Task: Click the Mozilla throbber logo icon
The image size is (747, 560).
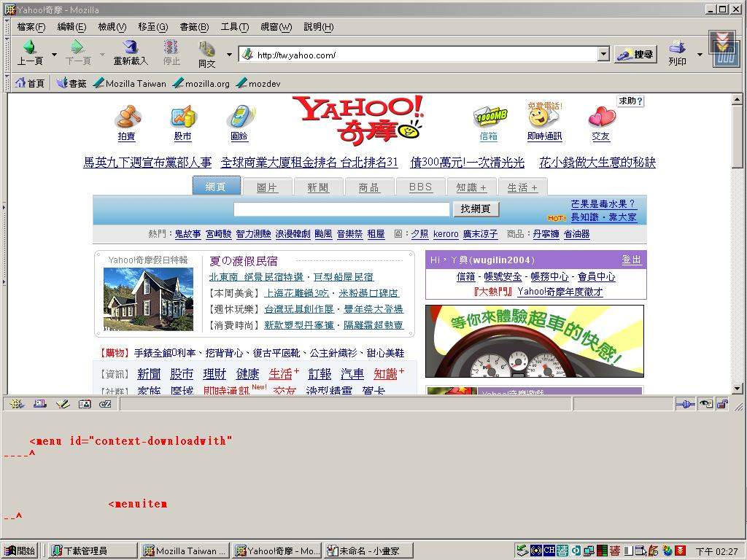Action: [723, 50]
